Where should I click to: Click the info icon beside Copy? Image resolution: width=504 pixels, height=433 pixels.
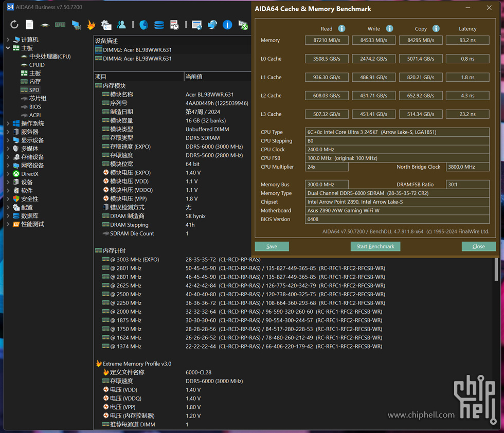point(436,29)
